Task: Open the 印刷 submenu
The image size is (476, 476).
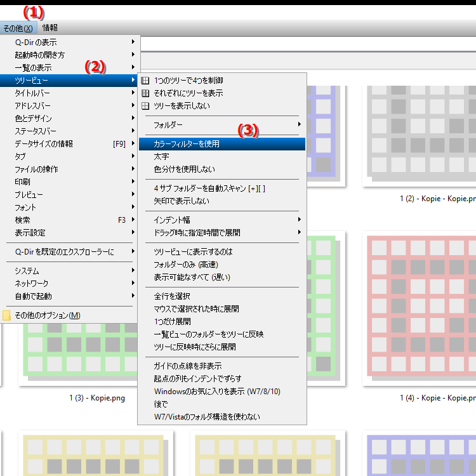Action: 69,182
